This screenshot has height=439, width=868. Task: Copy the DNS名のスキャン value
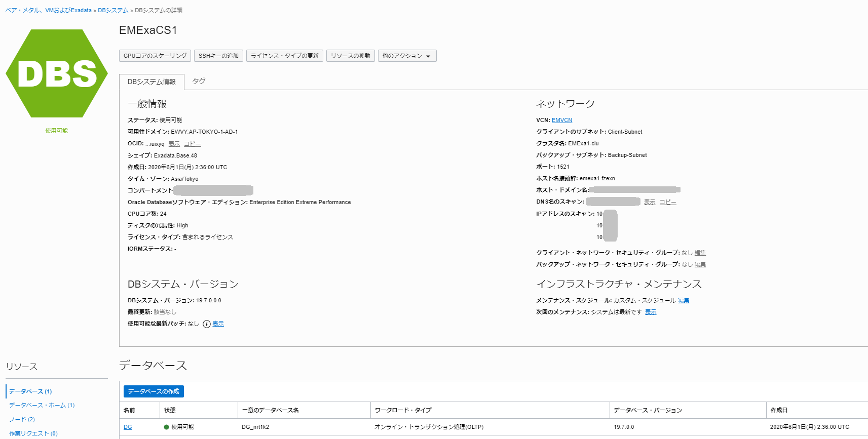coord(668,202)
